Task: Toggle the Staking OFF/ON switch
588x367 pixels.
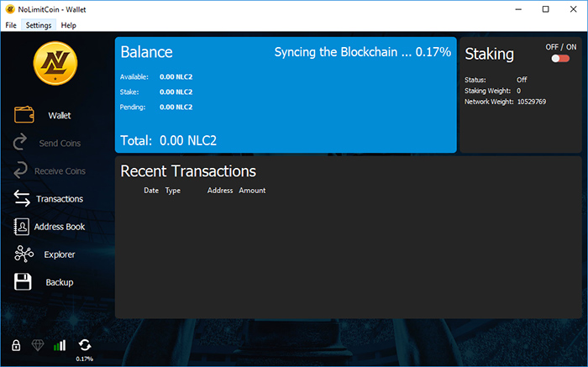Action: click(x=560, y=59)
